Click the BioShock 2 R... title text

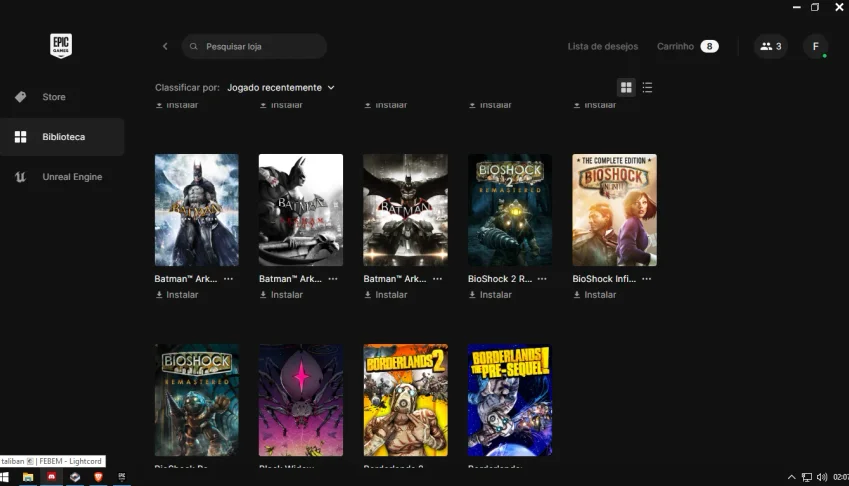click(500, 279)
